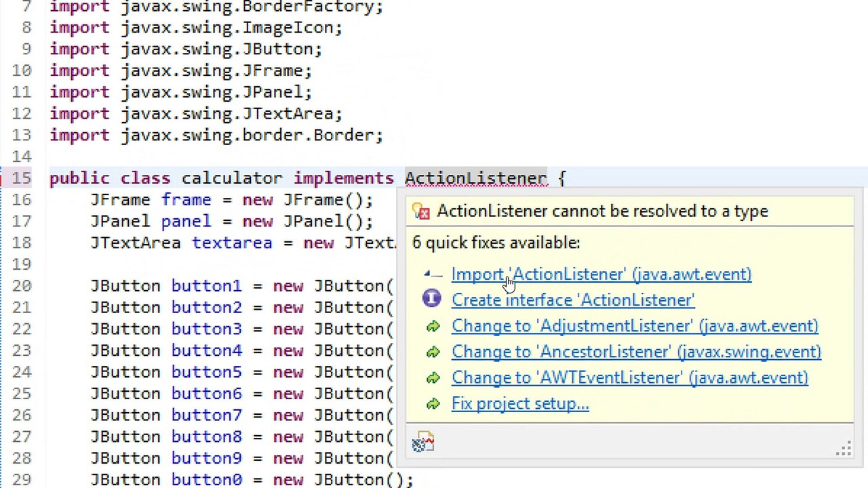Click '6 quick fixes available' text
868x488 pixels.
pyautogui.click(x=496, y=243)
